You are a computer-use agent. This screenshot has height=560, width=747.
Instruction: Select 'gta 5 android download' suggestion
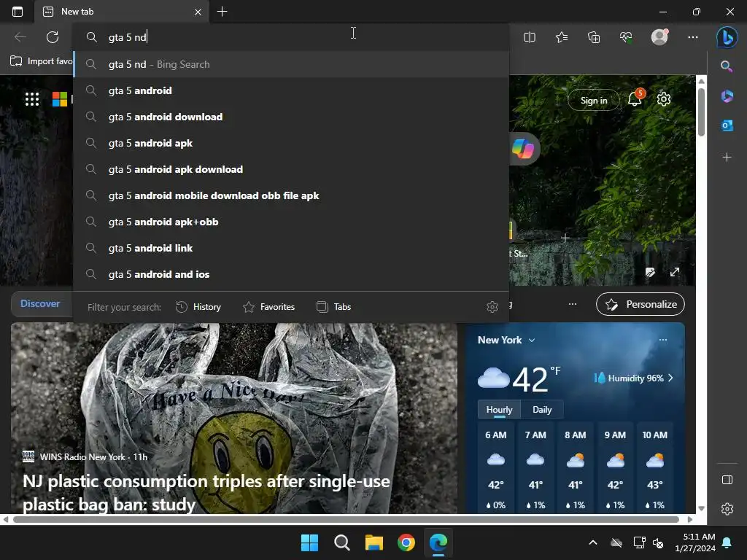coord(292,117)
